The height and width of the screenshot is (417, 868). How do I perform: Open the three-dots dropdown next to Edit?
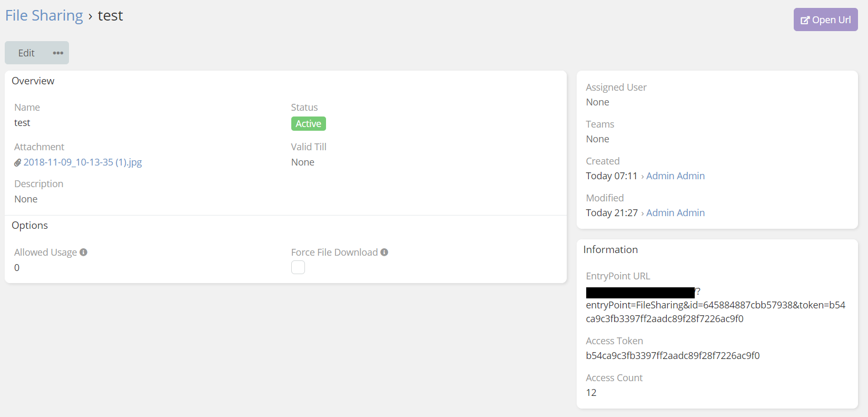click(58, 53)
